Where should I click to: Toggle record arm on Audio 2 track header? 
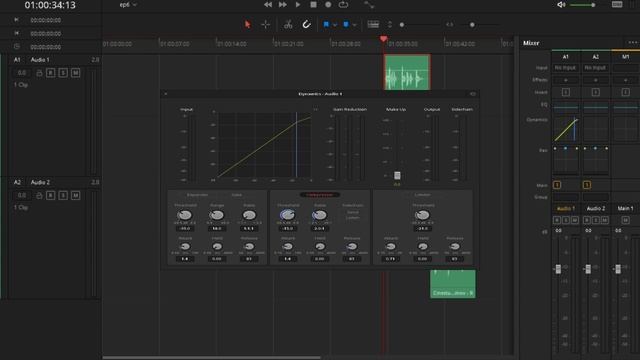click(x=51, y=196)
